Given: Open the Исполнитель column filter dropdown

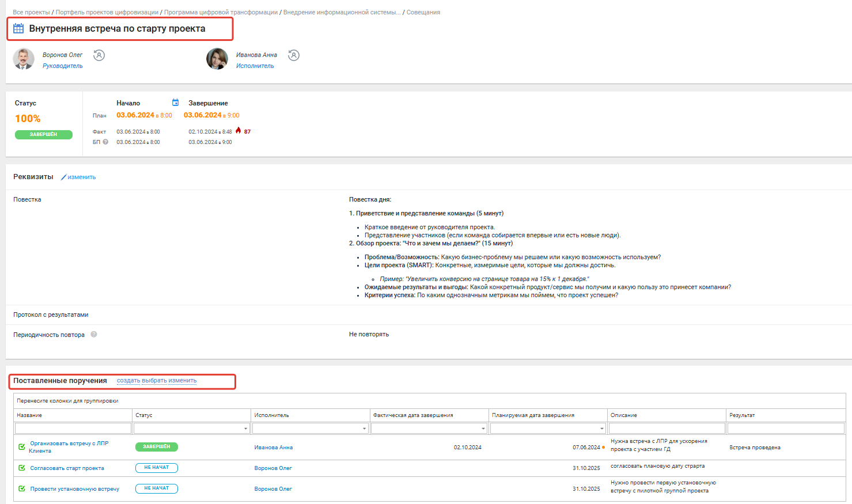Looking at the screenshot, I should coord(365,429).
